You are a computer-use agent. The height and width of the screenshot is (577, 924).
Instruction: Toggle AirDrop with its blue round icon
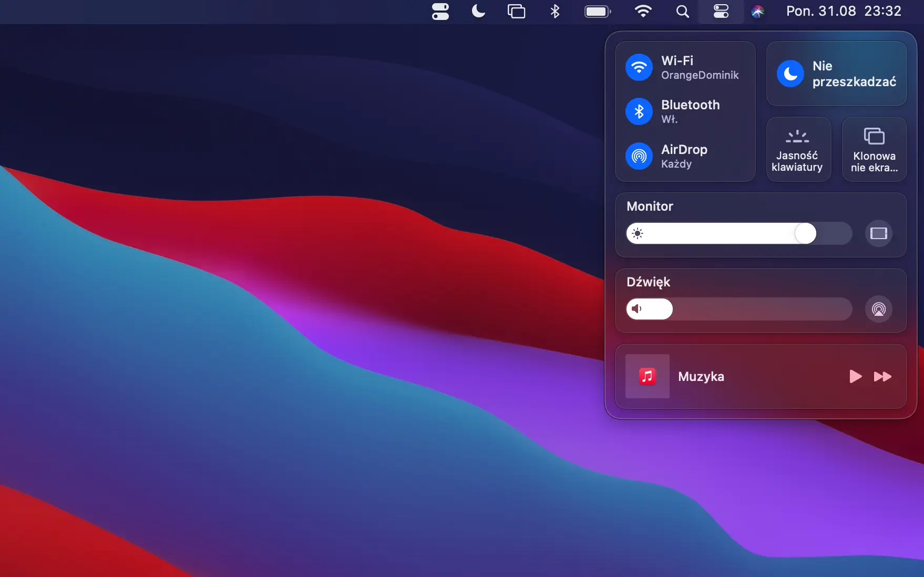coord(639,156)
